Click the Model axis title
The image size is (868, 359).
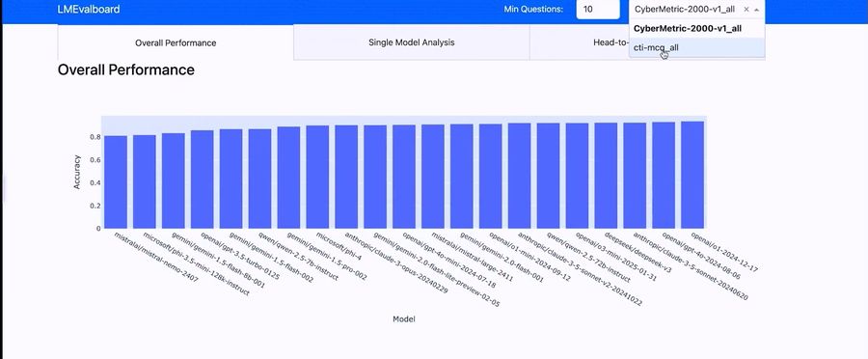tap(403, 319)
